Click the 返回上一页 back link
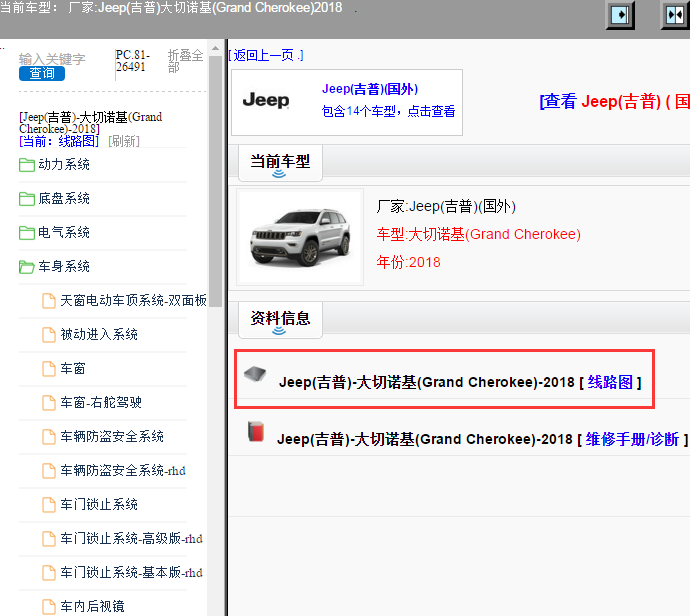 coord(266,55)
